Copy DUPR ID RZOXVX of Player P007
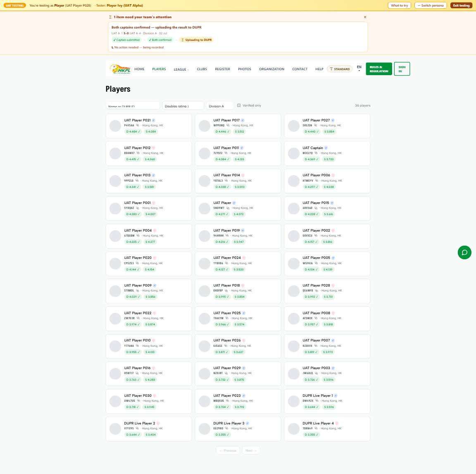This screenshot has width=476, height=474. coord(316,346)
